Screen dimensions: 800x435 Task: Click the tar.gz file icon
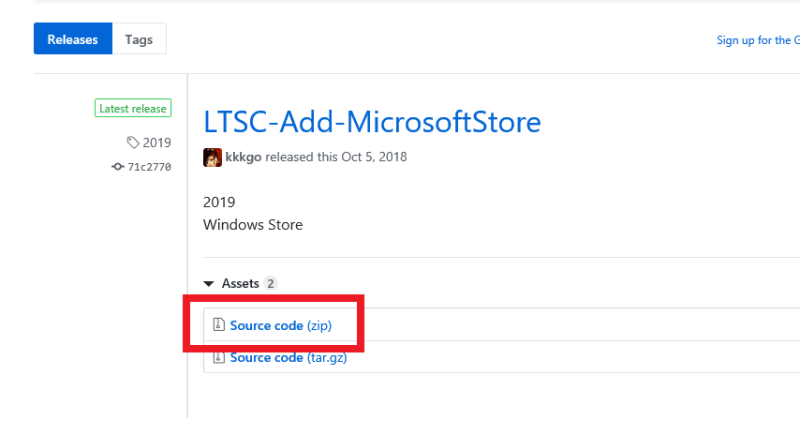217,357
